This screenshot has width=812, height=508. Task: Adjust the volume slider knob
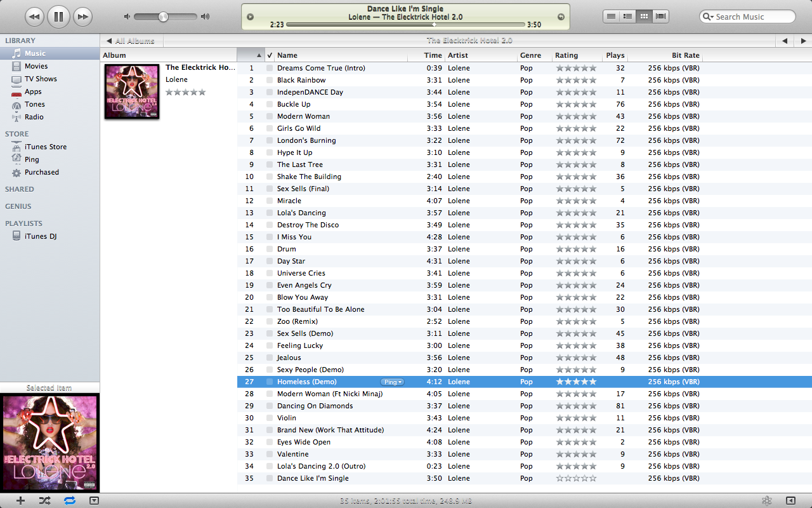pos(163,17)
